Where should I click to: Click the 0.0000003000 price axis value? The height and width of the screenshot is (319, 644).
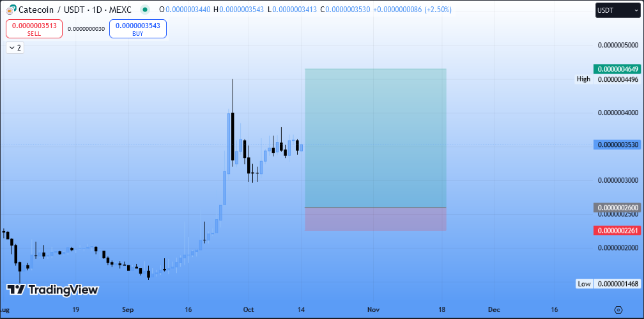tap(618, 180)
